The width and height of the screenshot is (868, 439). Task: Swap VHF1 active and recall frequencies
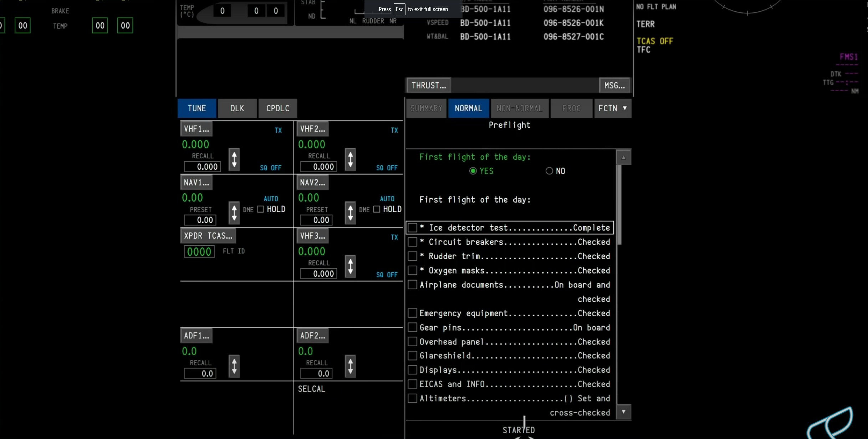234,159
